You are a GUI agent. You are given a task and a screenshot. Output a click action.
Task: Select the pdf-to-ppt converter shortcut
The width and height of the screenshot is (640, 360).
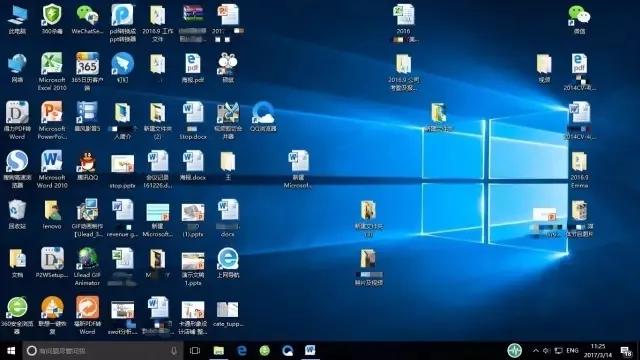(x=122, y=23)
